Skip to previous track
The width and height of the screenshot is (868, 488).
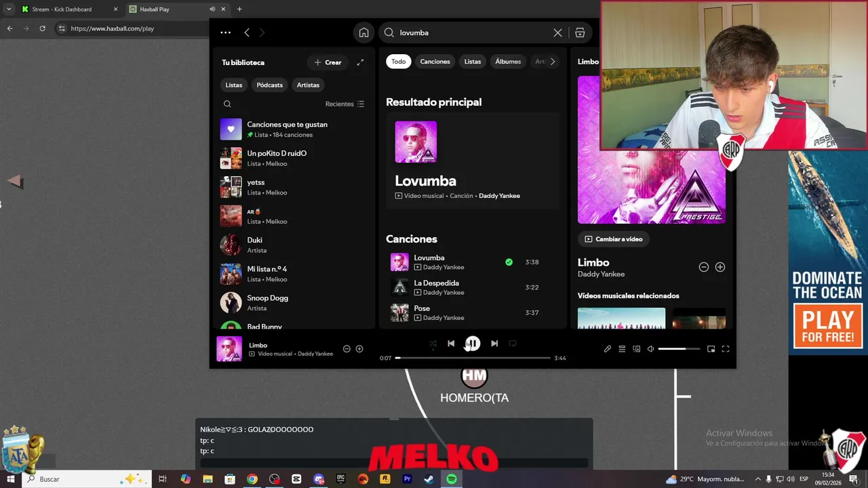click(x=451, y=344)
